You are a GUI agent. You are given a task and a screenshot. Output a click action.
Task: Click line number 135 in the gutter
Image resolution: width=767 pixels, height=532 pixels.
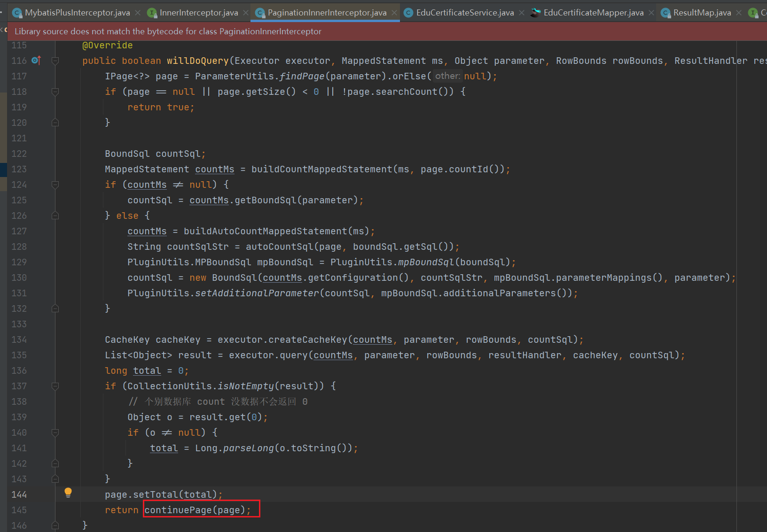[19, 355]
